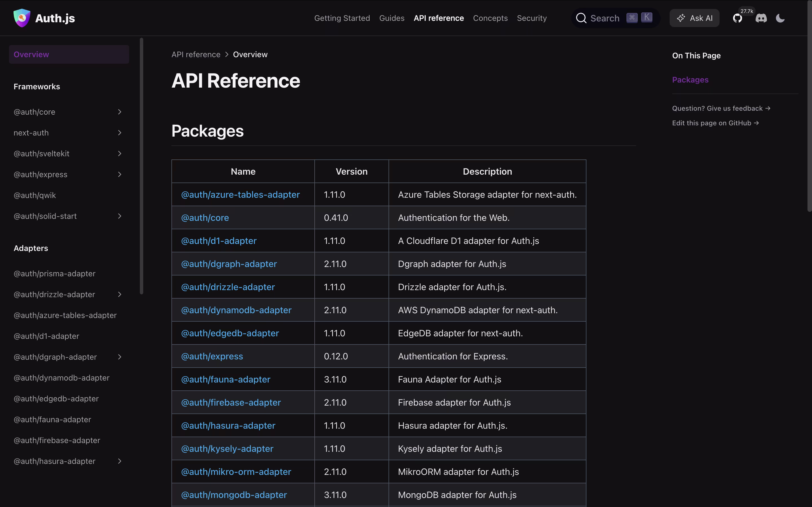Open the GitHub repository icon
The image size is (812, 507).
click(x=737, y=18)
